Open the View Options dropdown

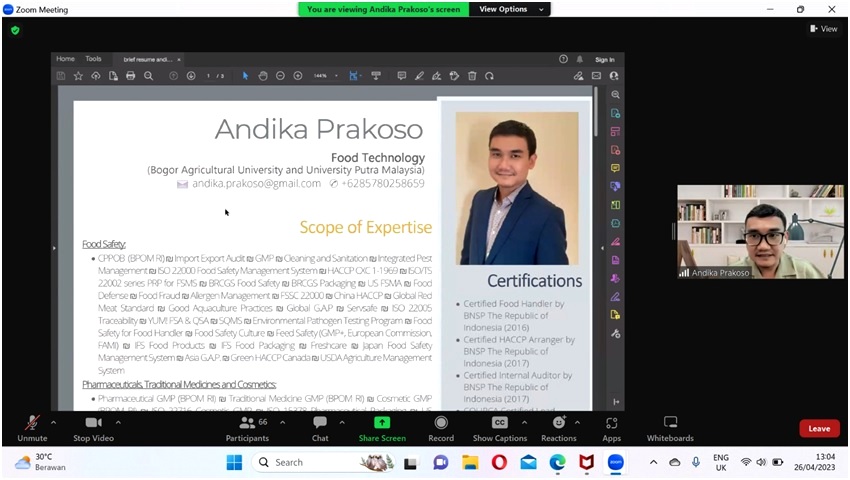510,9
